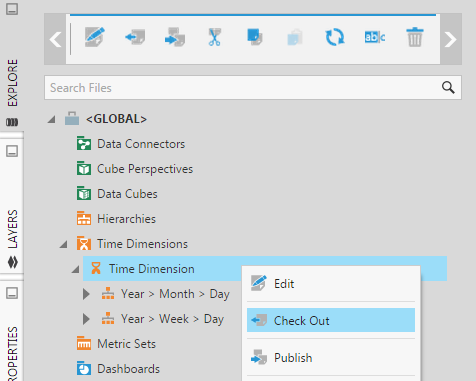The height and width of the screenshot is (381, 476).
Task: Click the Refresh arrows icon
Action: click(x=335, y=37)
